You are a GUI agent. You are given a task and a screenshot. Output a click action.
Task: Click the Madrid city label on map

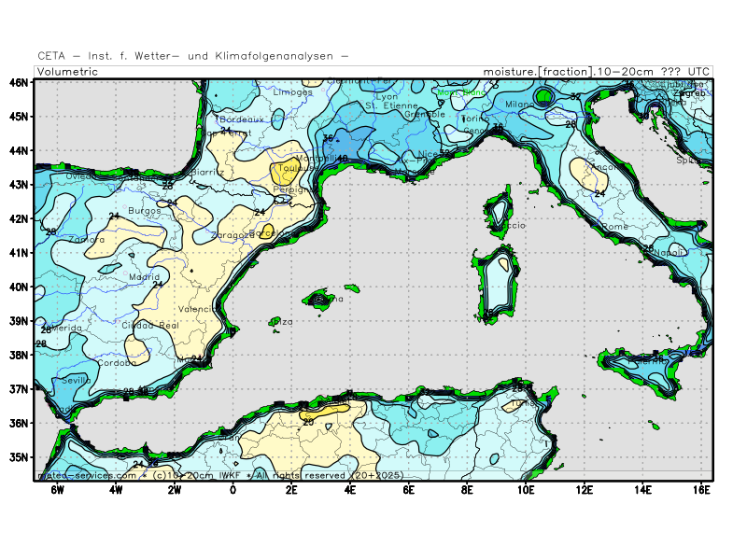point(144,277)
